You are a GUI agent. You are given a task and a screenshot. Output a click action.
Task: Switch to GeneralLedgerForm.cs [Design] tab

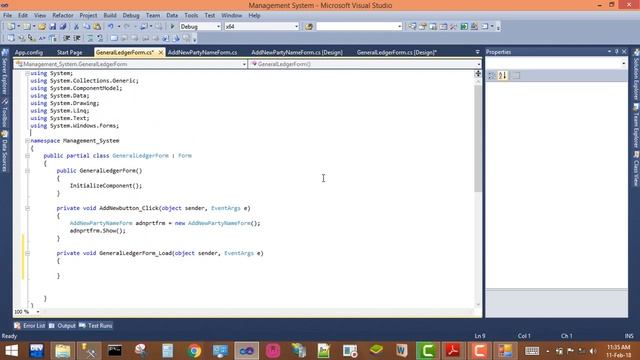click(x=396, y=52)
